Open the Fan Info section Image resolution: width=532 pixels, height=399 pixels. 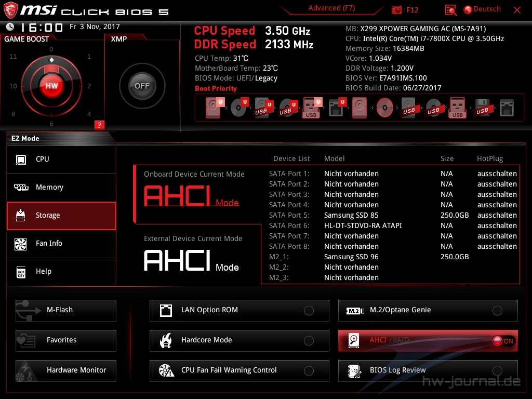61,244
